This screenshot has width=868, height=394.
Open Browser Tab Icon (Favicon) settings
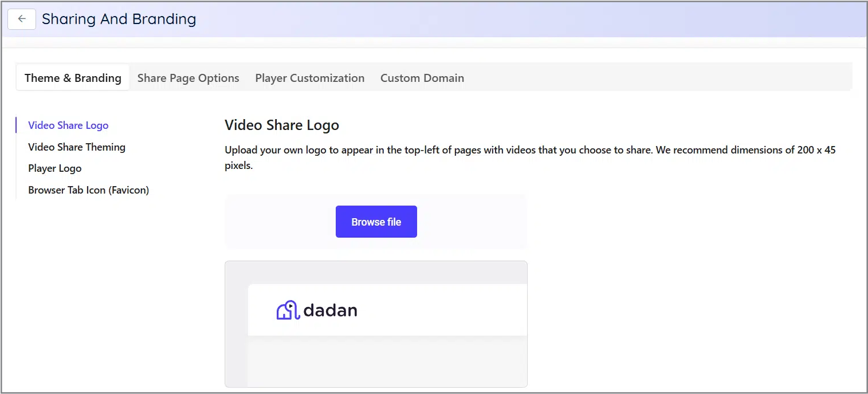[x=88, y=190]
